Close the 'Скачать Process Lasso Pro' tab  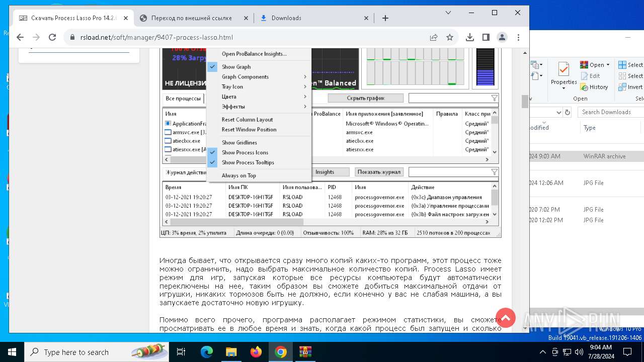coord(126,18)
